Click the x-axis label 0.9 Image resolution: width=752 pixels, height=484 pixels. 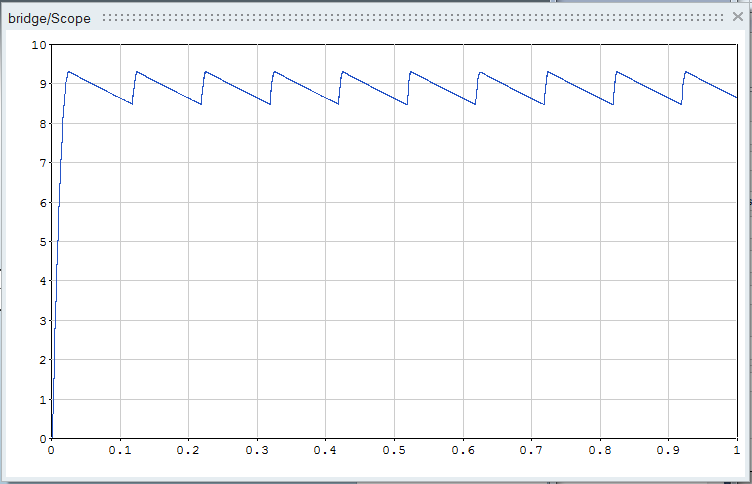click(x=668, y=451)
